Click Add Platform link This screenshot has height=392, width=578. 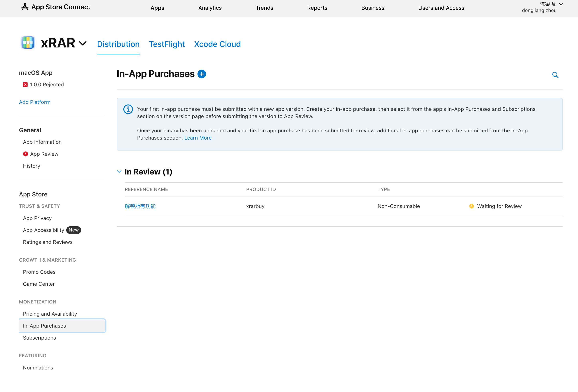coord(35,102)
